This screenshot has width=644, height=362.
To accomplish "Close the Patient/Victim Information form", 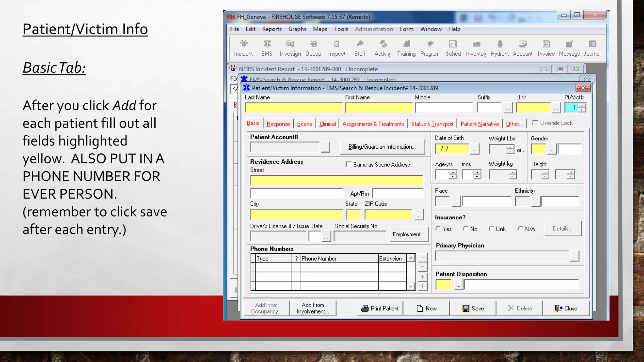I will [566, 308].
